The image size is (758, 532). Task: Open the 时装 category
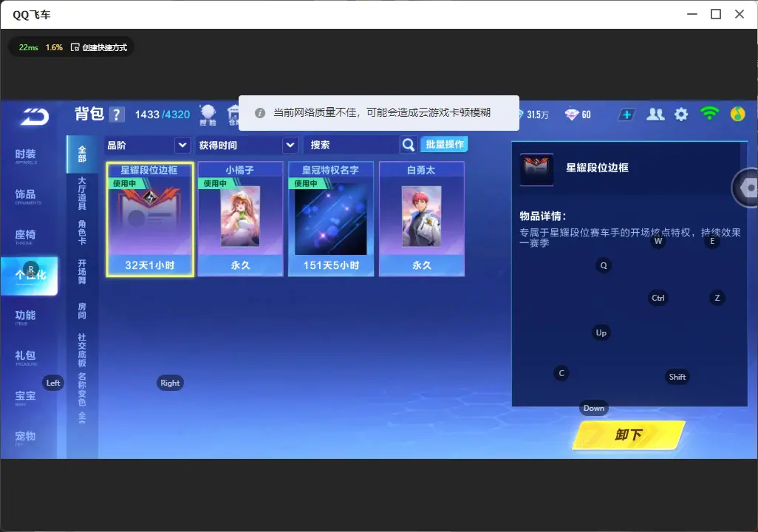(26, 156)
